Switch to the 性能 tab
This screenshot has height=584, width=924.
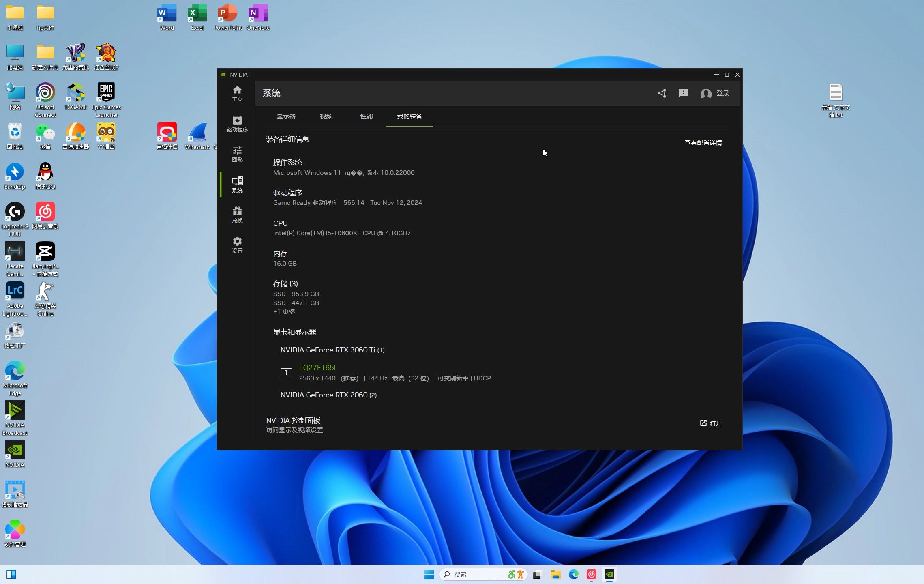(366, 116)
